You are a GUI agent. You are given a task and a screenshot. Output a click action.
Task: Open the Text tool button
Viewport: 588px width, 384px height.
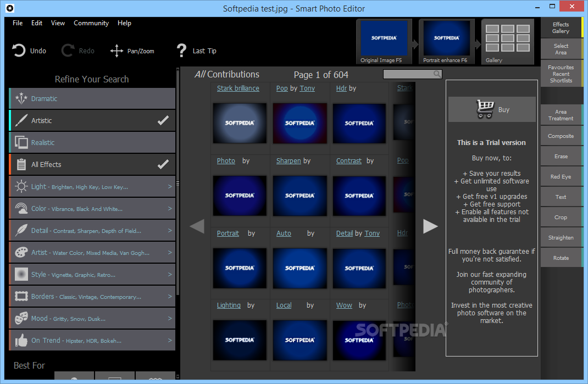pyautogui.click(x=561, y=197)
